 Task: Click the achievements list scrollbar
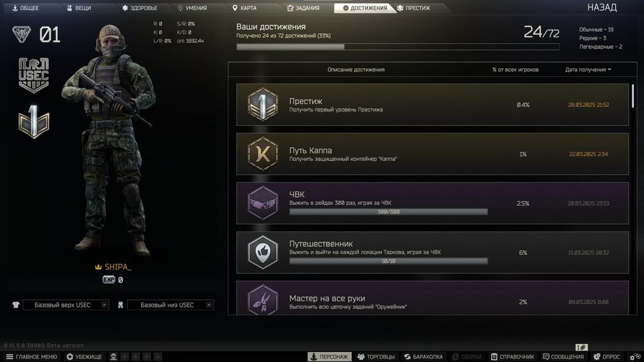coord(633,96)
